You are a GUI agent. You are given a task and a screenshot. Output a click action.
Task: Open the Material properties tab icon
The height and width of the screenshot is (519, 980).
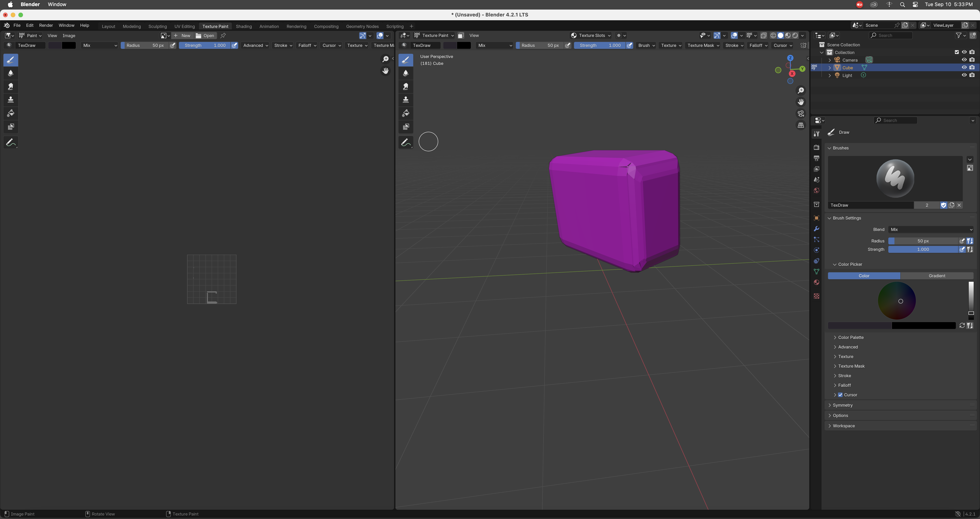point(816,282)
